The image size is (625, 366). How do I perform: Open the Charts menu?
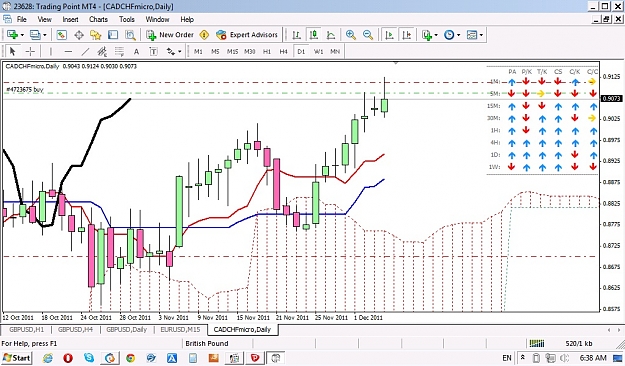click(x=98, y=19)
